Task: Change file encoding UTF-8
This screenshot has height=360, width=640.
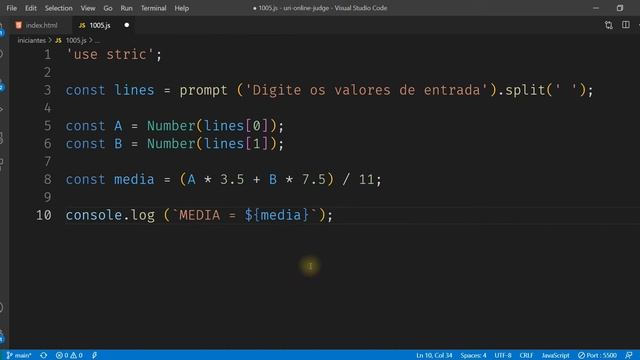Action: point(503,355)
